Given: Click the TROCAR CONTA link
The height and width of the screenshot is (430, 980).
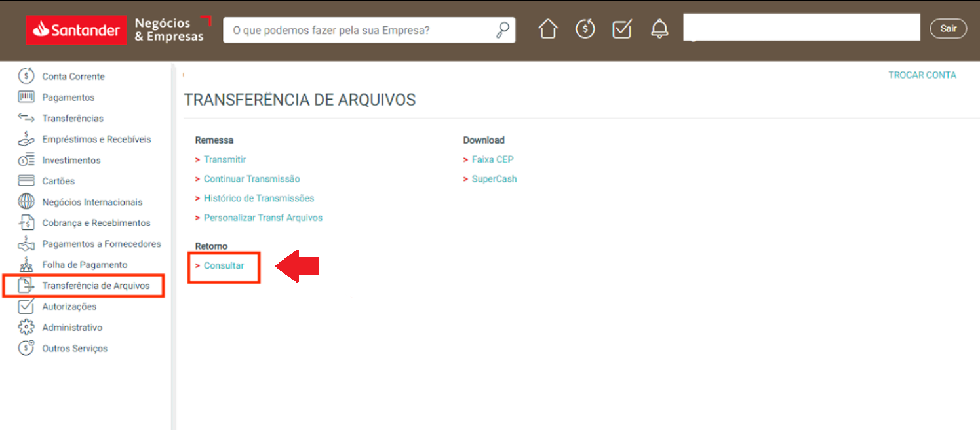Looking at the screenshot, I should pyautogui.click(x=922, y=75).
